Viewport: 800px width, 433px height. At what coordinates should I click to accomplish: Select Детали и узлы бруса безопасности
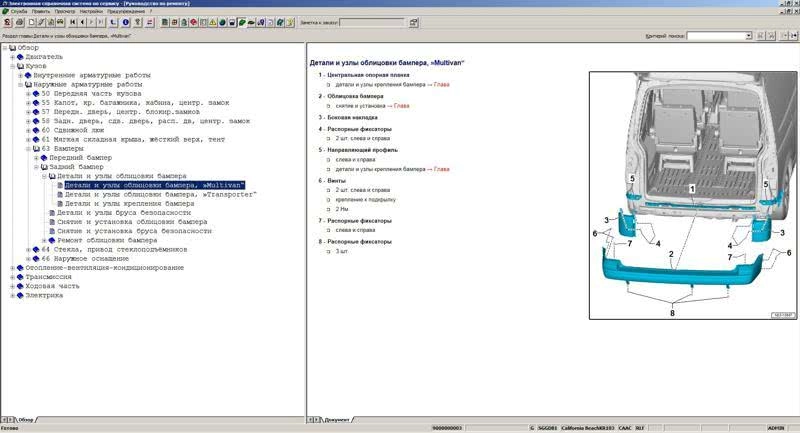pos(123,213)
